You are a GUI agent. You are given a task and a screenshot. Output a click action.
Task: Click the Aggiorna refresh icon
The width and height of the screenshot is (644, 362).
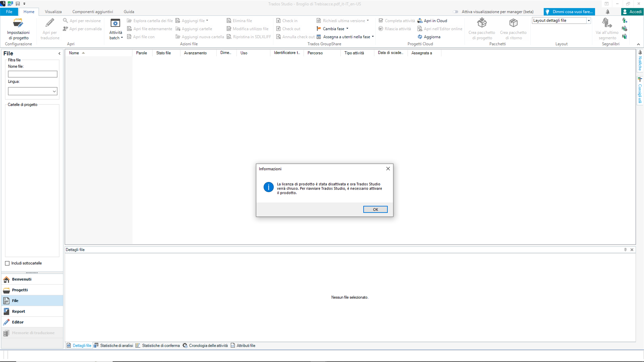pos(420,37)
